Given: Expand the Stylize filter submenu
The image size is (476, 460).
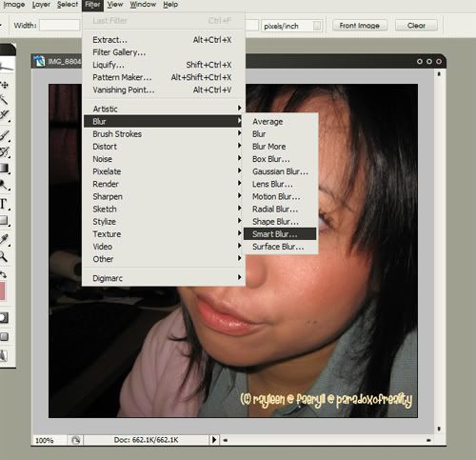Looking at the screenshot, I should [x=164, y=222].
